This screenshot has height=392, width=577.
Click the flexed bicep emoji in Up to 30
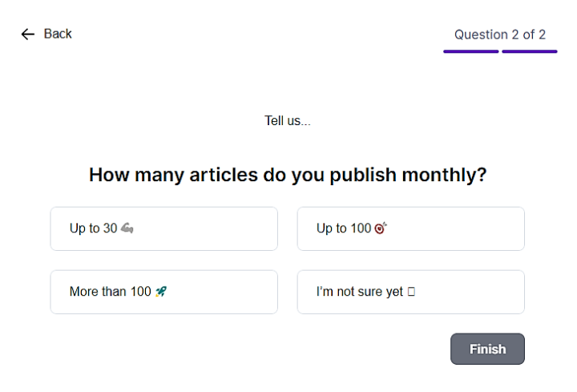[x=127, y=228]
